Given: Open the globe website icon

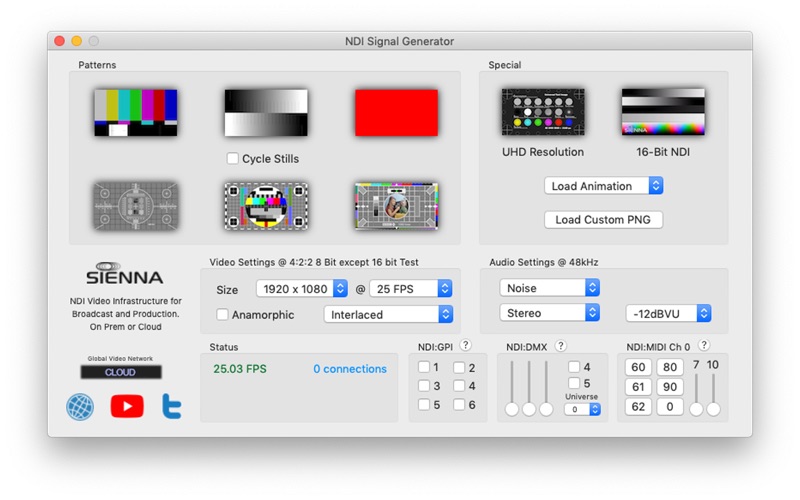Looking at the screenshot, I should tap(80, 407).
